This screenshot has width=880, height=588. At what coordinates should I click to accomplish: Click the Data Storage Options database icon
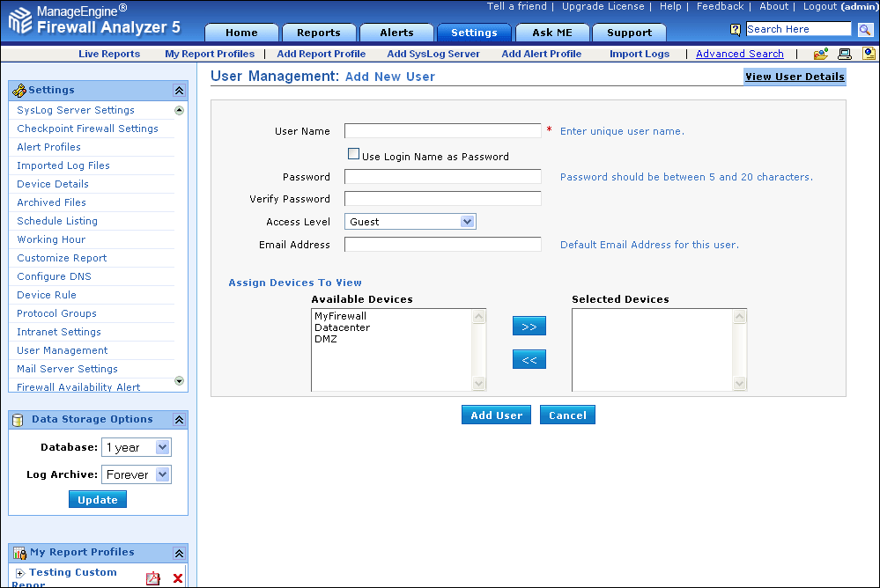point(18,420)
